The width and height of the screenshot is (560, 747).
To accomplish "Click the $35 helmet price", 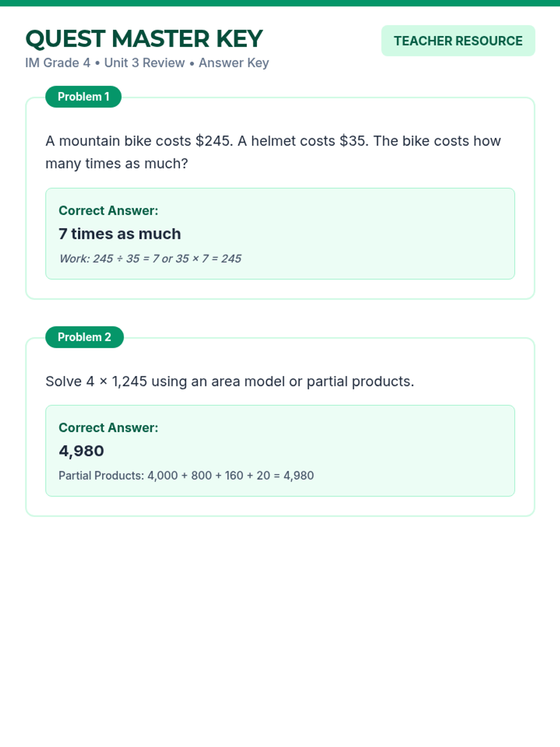I will pos(353,141).
